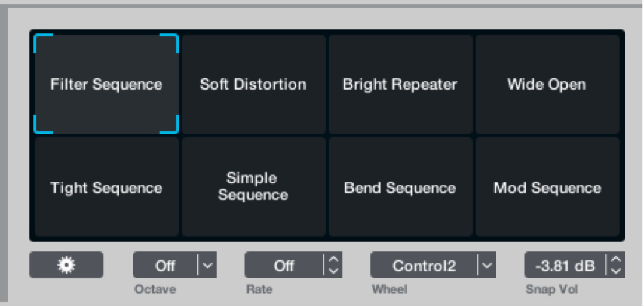The width and height of the screenshot is (644, 307).
Task: Select the Filter Sequence snapshot pad
Action: point(106,84)
